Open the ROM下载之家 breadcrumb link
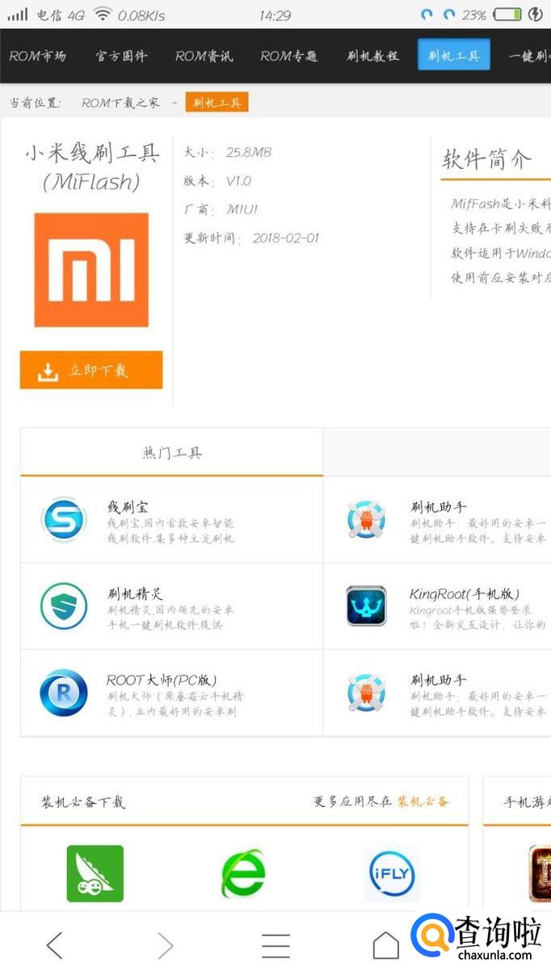Screen dimensions: 551x980 (120, 103)
